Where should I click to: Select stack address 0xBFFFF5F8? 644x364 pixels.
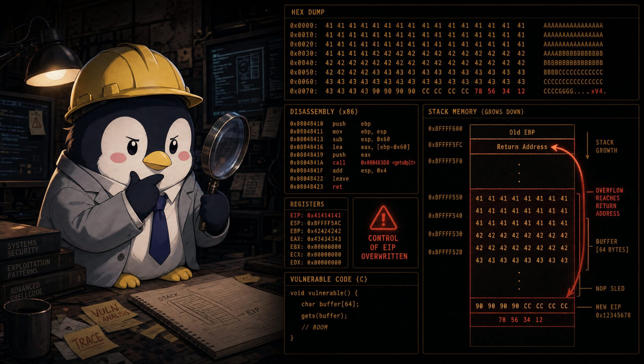click(445, 161)
